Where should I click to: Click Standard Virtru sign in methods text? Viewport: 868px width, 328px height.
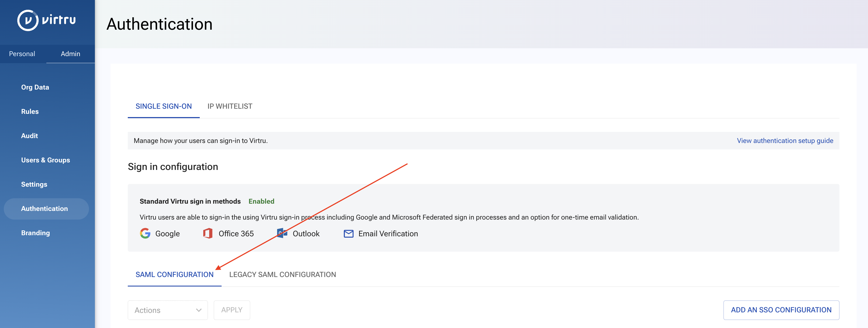pyautogui.click(x=190, y=201)
